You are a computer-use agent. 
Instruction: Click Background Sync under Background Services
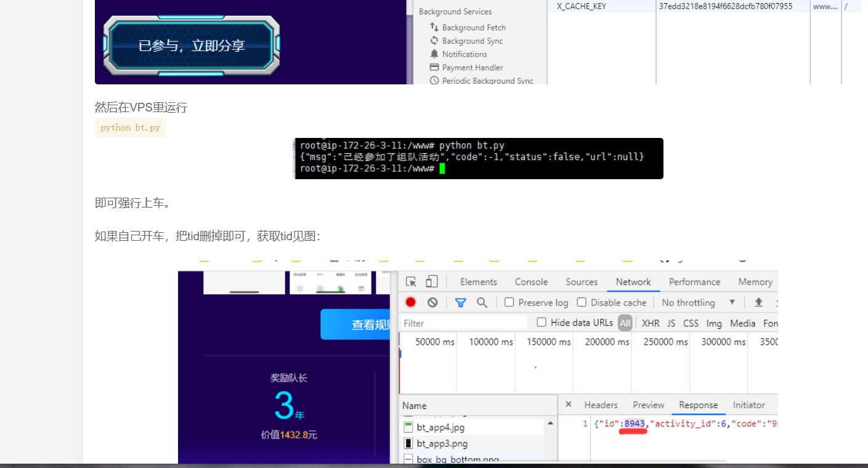[472, 41]
